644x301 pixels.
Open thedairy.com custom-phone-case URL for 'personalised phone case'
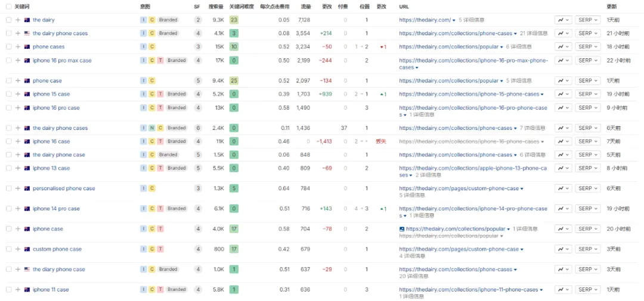point(459,188)
